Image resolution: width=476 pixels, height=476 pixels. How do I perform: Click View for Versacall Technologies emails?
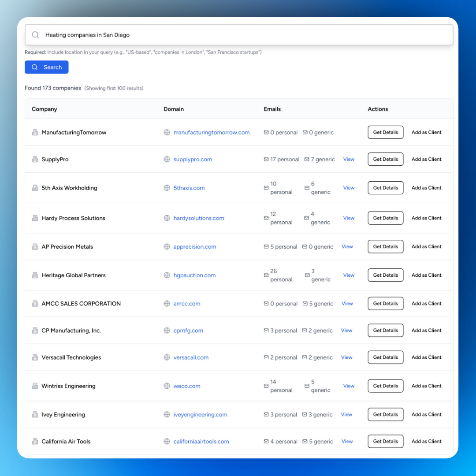(346, 357)
